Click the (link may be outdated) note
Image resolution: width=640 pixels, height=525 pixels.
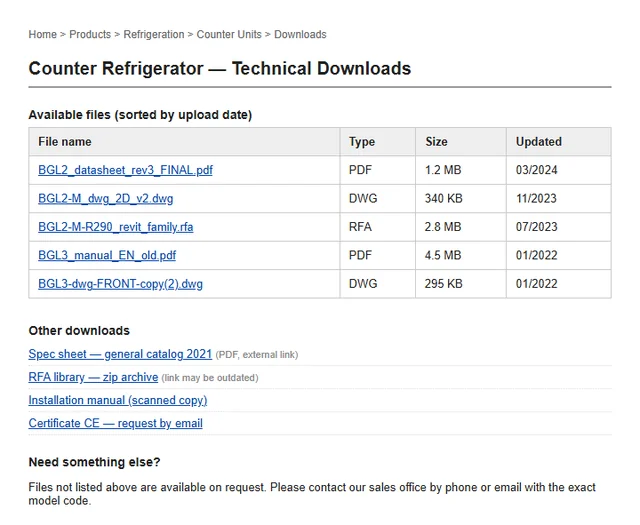click(210, 378)
